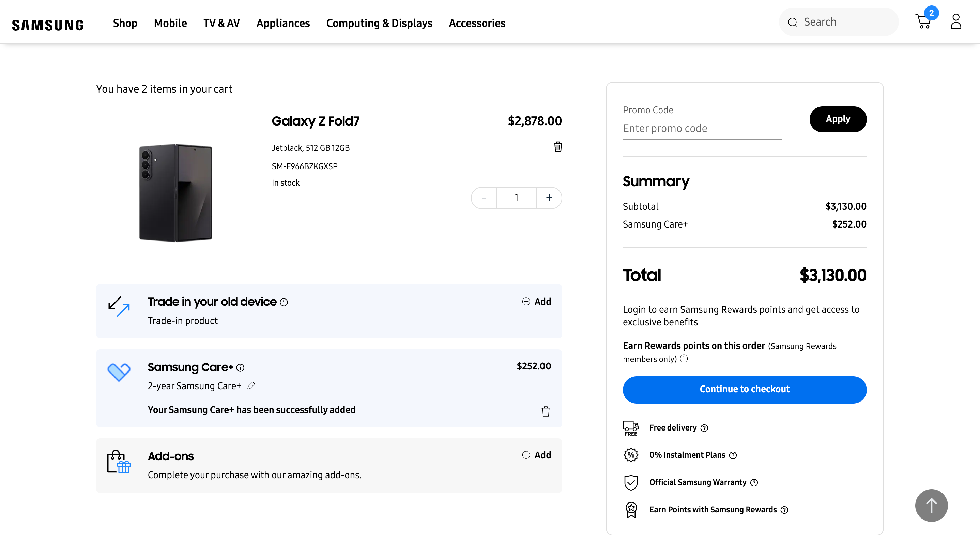Add a trade-in device
This screenshot has width=980, height=554.
[536, 302]
